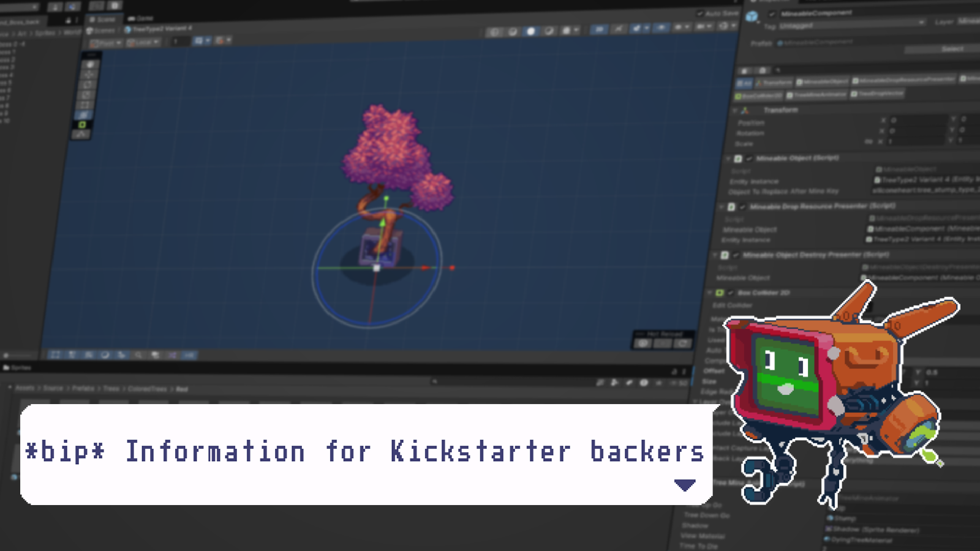Toggle the Box Collider 2D enabled checkbox
Screen dimensions: 980x551
(x=731, y=293)
